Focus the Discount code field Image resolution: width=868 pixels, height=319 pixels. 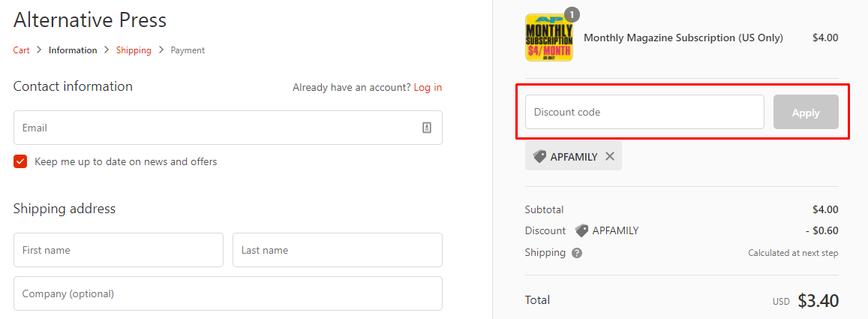[x=644, y=112]
